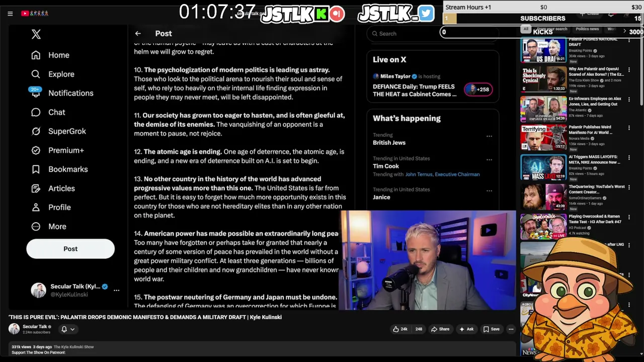
Task: Open options for Why Are Palantir and OpenAI video
Action: (629, 70)
